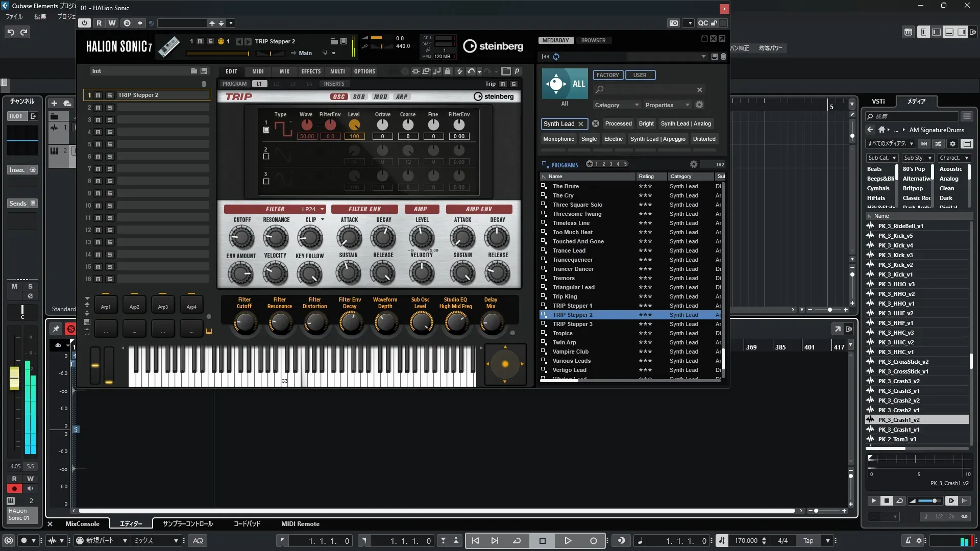Activate the plugin power bypass button

click(85, 23)
